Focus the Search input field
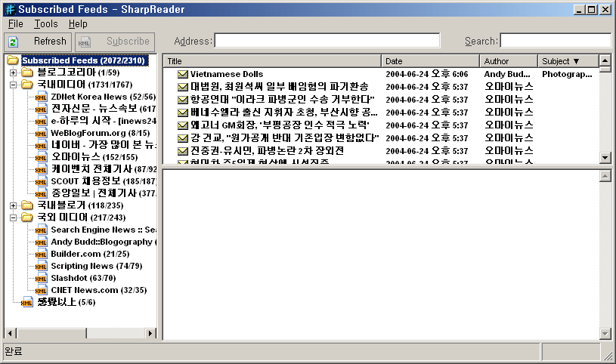The width and height of the screenshot is (616, 364). (556, 41)
